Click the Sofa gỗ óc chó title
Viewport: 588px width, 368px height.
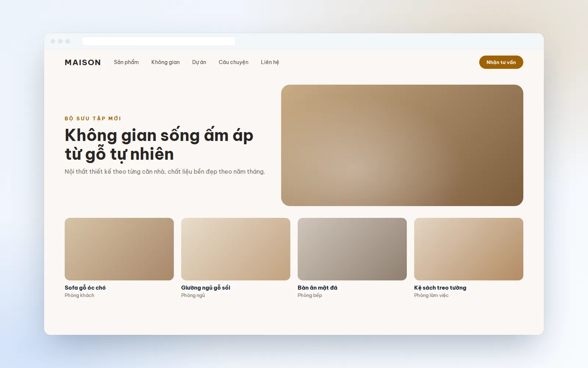[85, 288]
